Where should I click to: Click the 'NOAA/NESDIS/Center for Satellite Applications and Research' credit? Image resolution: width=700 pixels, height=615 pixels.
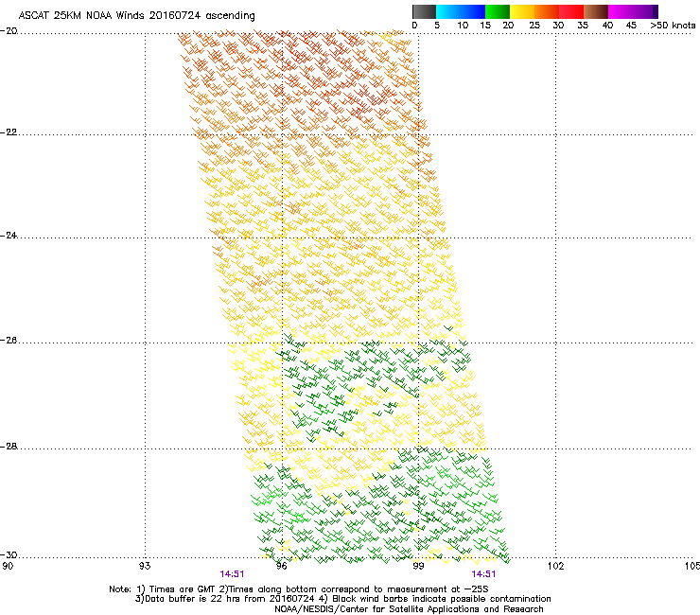(409, 609)
